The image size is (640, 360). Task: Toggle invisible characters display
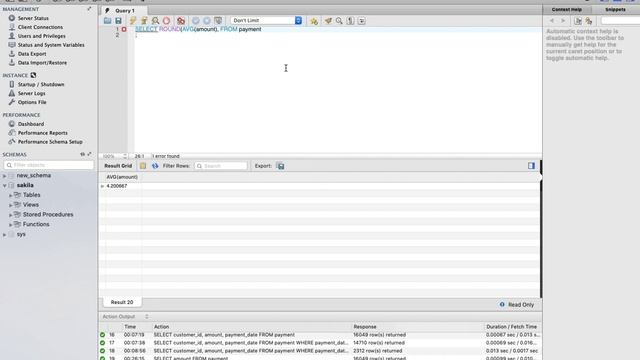coord(350,20)
